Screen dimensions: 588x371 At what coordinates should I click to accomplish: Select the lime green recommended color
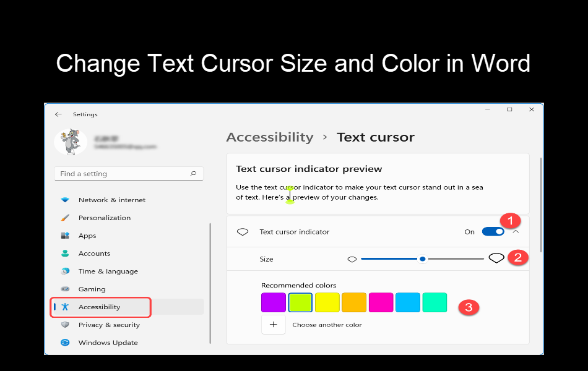pos(300,302)
